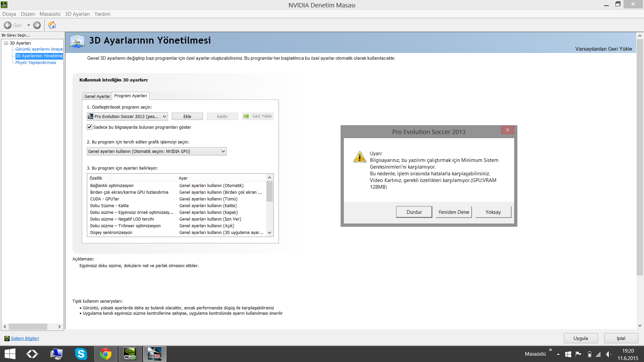Open the Düzen menu
Viewport: 644px width, 362px height.
coord(28,14)
